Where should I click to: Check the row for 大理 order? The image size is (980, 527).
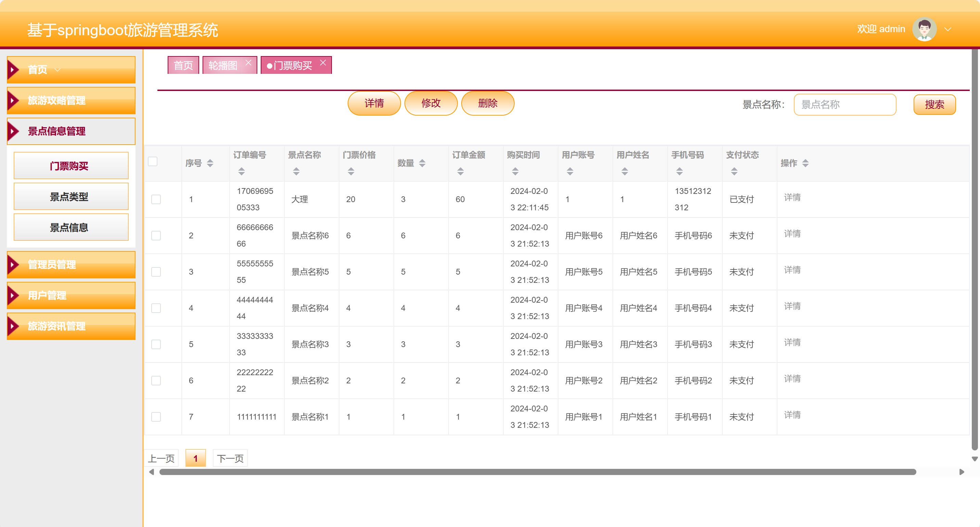coord(156,199)
